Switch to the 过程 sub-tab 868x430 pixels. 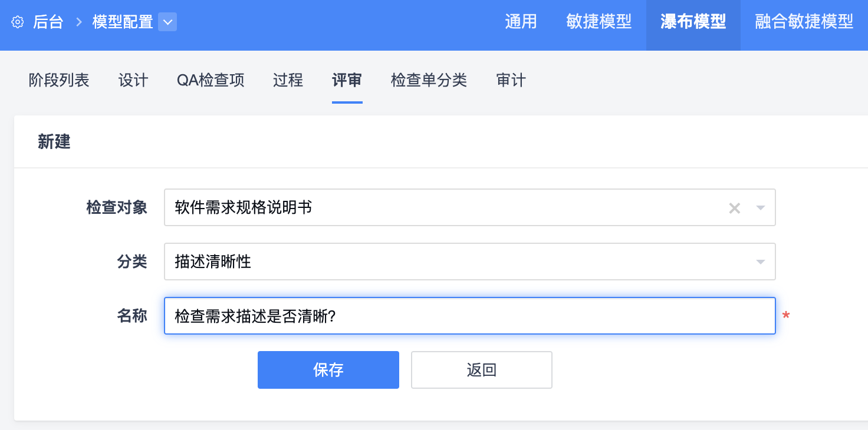288,80
